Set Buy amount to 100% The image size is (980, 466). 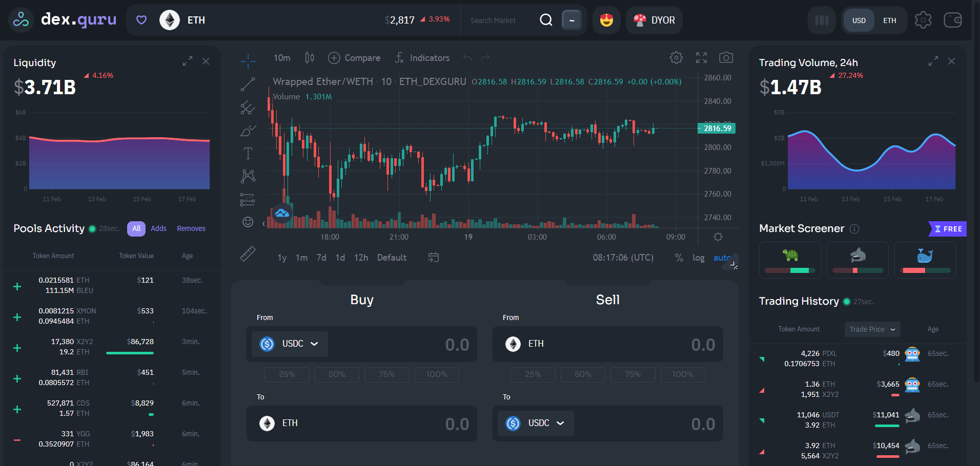pyautogui.click(x=437, y=374)
